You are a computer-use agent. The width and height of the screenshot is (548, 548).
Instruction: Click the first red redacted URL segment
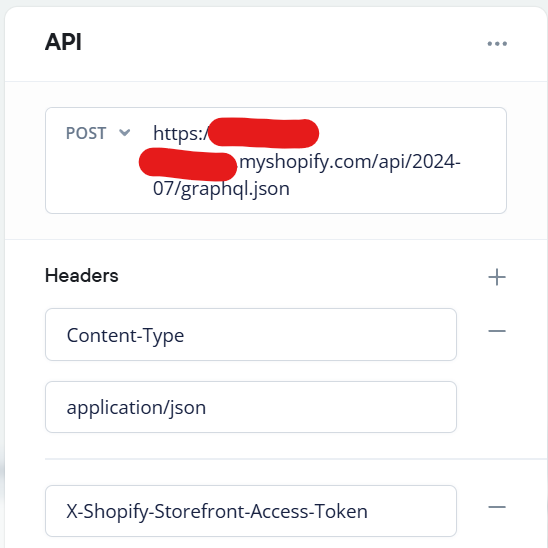[x=263, y=133]
